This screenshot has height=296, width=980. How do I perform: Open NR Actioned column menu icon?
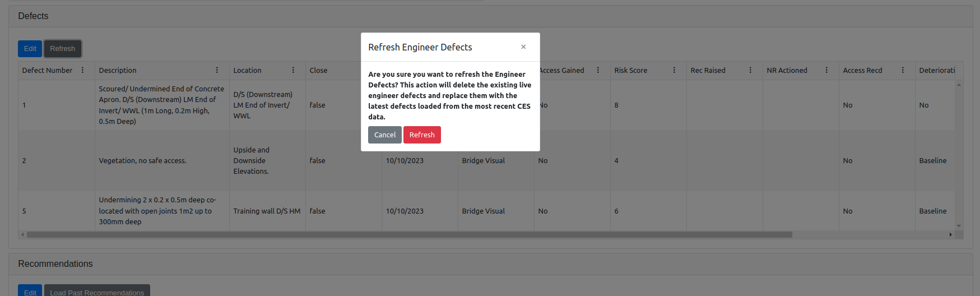pos(826,70)
